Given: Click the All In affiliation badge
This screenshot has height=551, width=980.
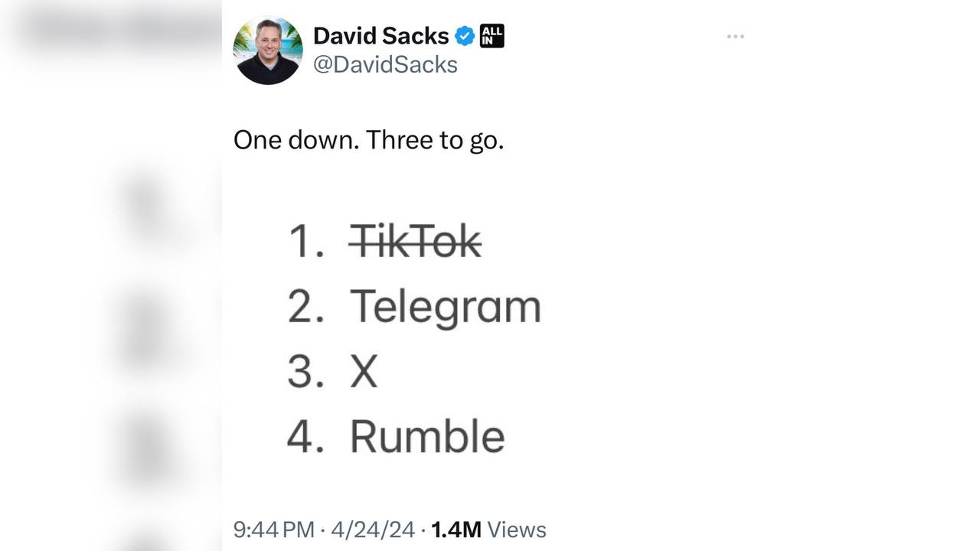Looking at the screenshot, I should pyautogui.click(x=492, y=36).
